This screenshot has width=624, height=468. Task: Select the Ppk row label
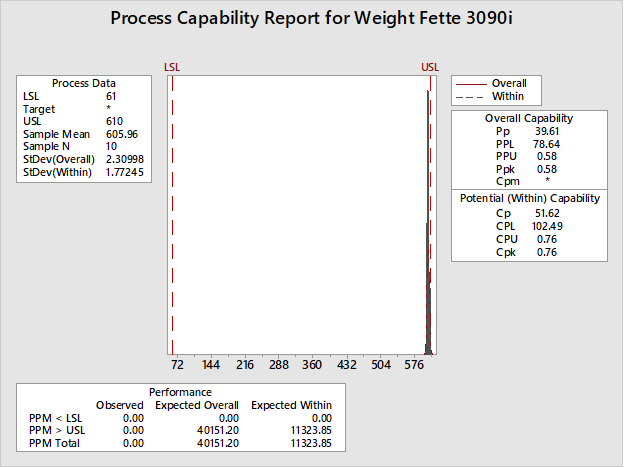[505, 170]
